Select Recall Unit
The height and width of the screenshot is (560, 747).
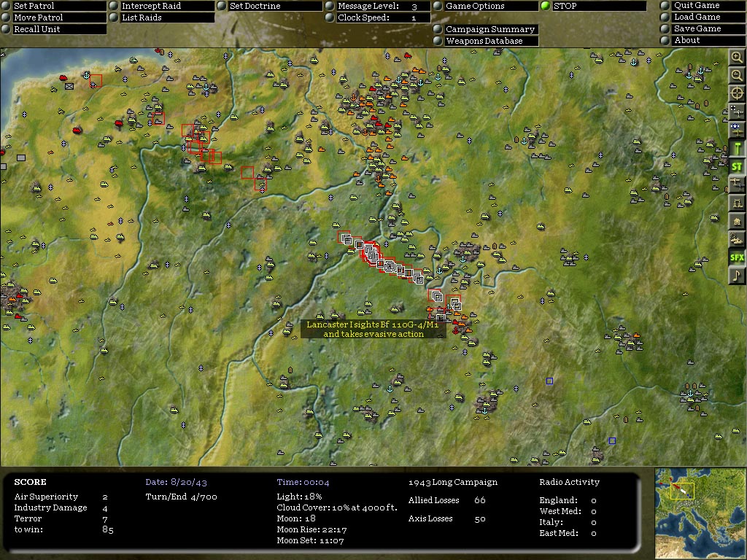54,29
